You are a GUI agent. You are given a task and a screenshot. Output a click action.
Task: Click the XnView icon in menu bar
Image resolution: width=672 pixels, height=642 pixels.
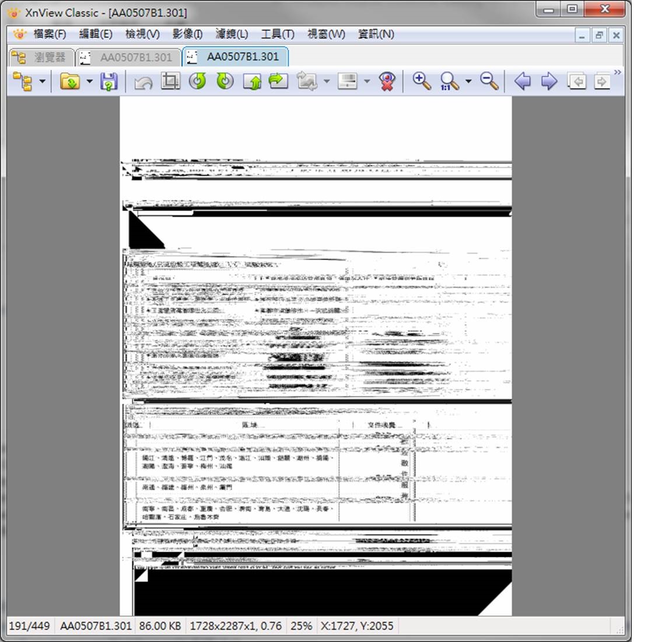[x=19, y=34]
